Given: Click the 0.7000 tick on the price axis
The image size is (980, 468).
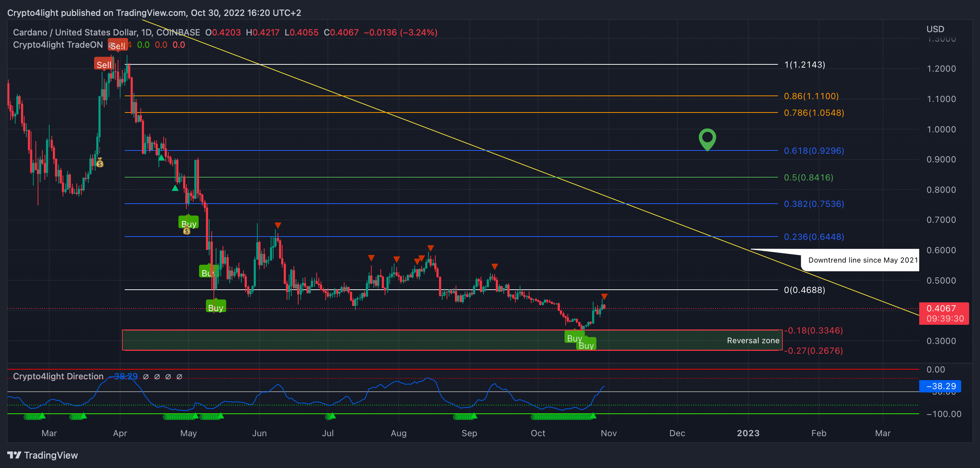Looking at the screenshot, I should coord(941,220).
